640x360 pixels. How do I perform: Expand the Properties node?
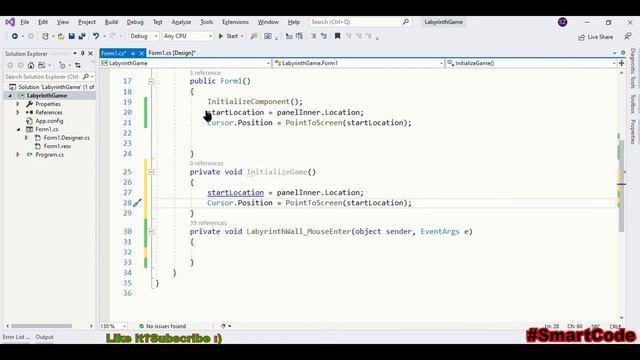tap(18, 104)
